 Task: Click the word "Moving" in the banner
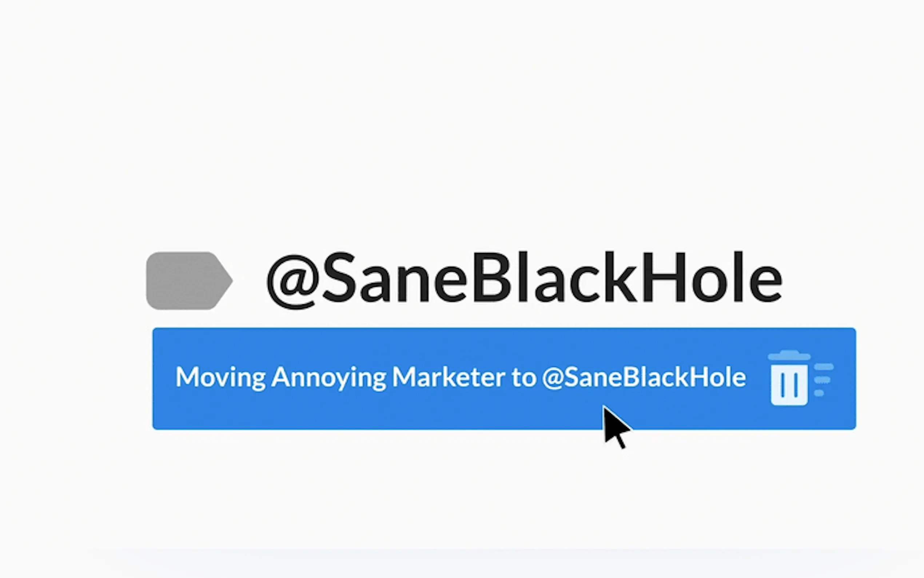pyautogui.click(x=220, y=378)
